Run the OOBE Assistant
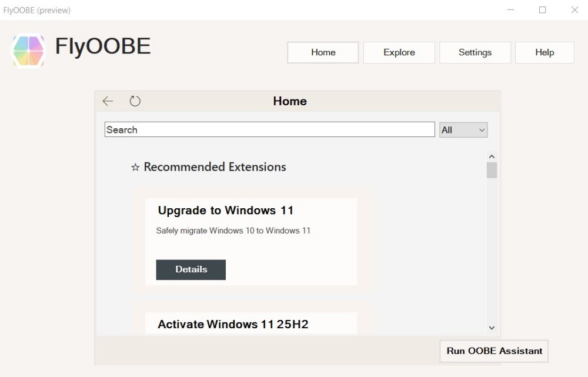Image resolution: width=588 pixels, height=377 pixels. pos(493,351)
